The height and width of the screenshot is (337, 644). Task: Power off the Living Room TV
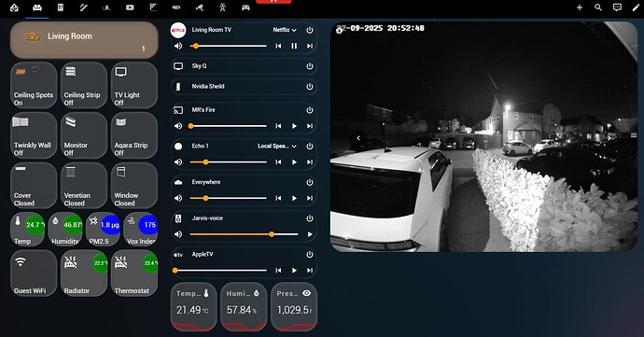pos(310,30)
